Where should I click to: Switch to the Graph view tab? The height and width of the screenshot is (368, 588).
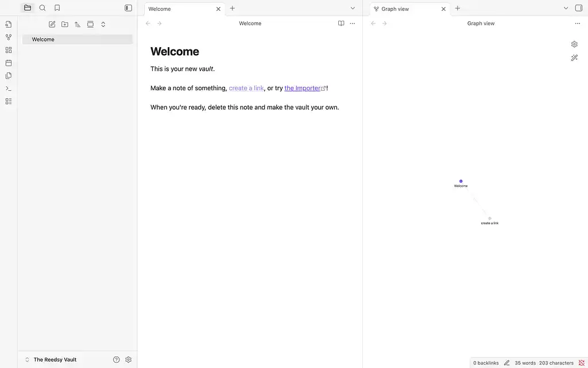click(x=402, y=9)
